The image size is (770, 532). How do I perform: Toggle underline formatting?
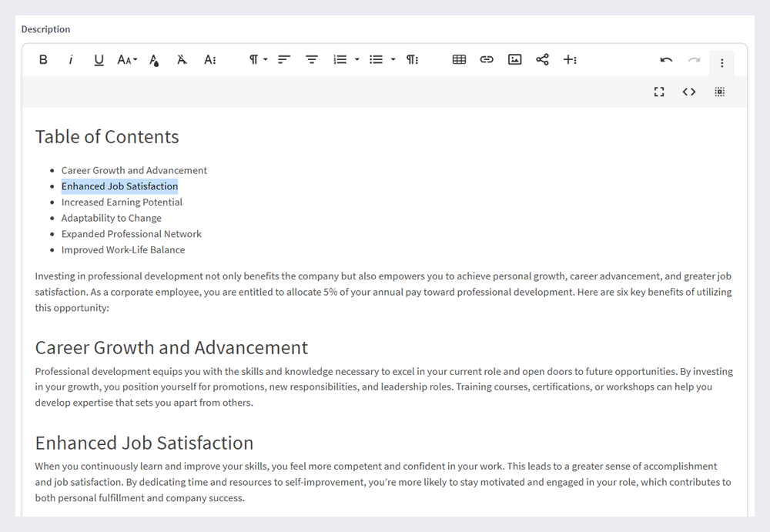click(99, 59)
